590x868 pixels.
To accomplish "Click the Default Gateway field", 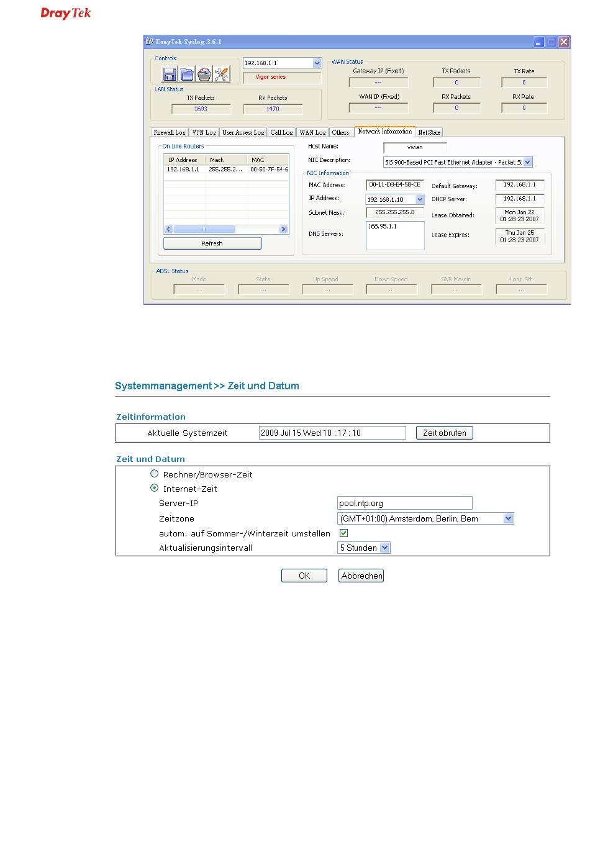I will [x=520, y=184].
